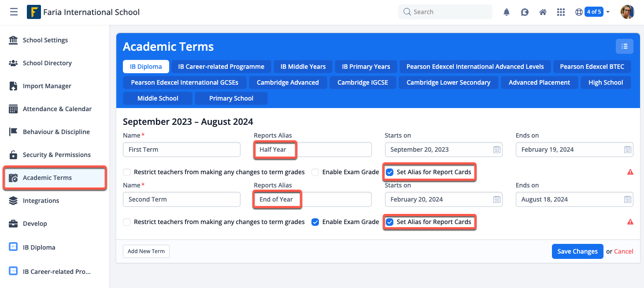Switch to IB Middle Years tab
This screenshot has width=644, height=288.
tap(303, 67)
